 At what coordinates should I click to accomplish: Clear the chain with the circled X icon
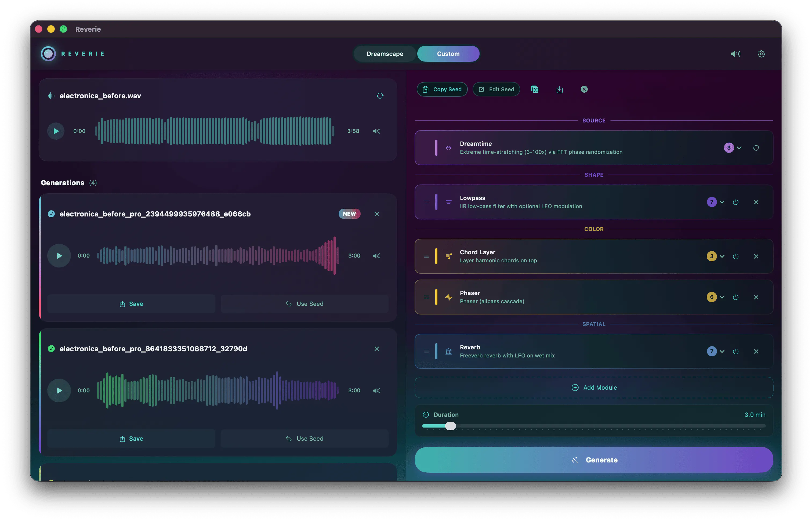pyautogui.click(x=584, y=89)
